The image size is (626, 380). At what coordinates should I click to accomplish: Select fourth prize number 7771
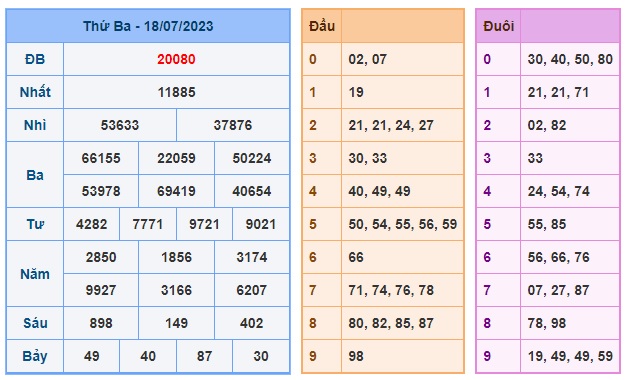coord(148,224)
